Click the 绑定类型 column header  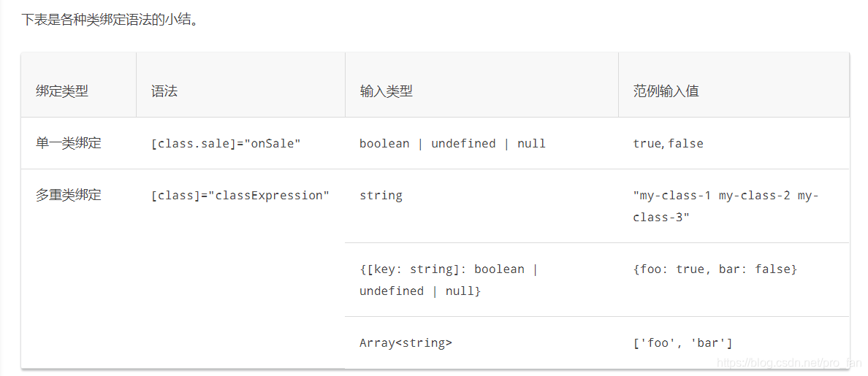pos(62,91)
